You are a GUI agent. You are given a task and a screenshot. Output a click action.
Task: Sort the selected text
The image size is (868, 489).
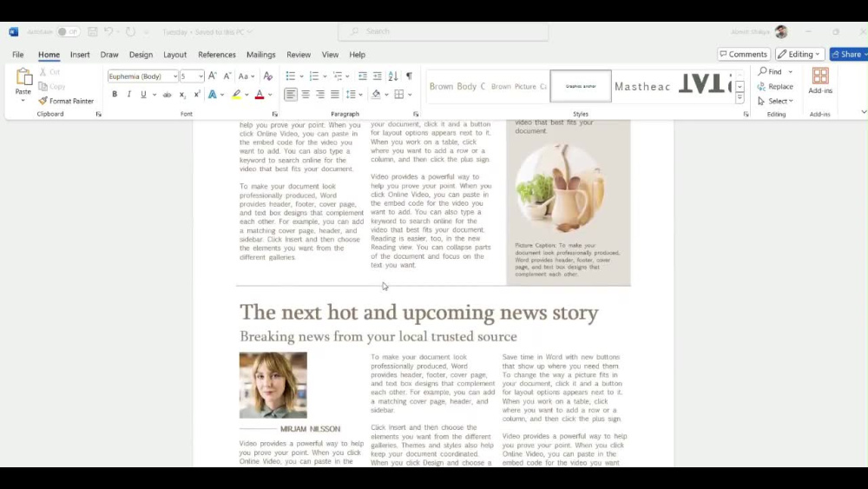pyautogui.click(x=393, y=76)
